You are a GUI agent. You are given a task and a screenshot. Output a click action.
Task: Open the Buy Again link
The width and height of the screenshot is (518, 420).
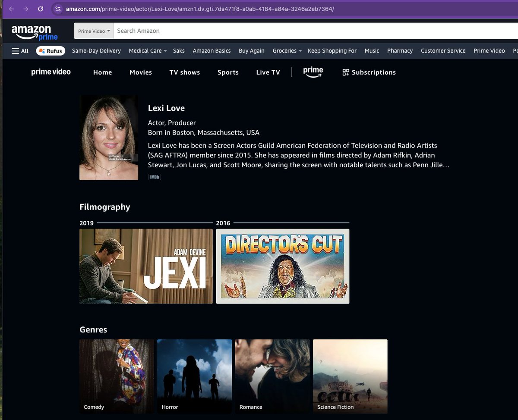click(252, 51)
